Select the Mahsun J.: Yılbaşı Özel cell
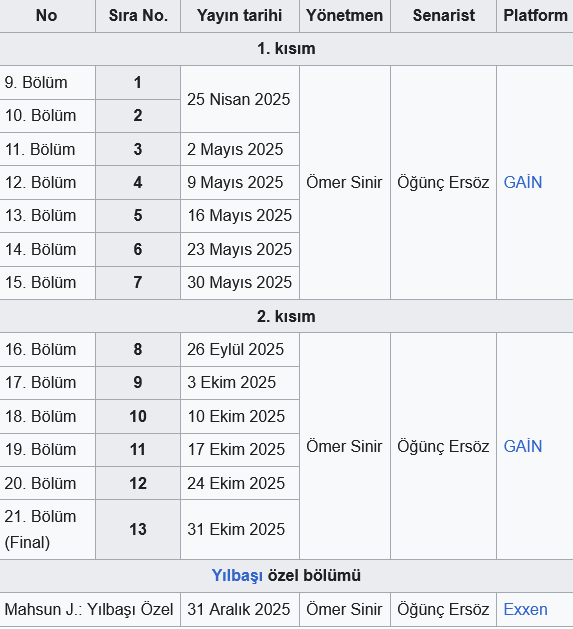573x629 pixels. pyautogui.click(x=90, y=610)
